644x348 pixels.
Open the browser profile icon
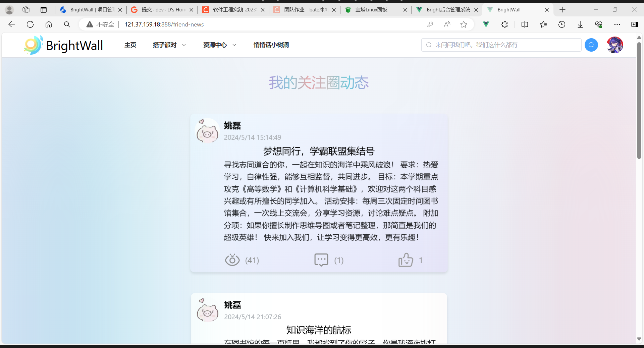click(x=9, y=10)
